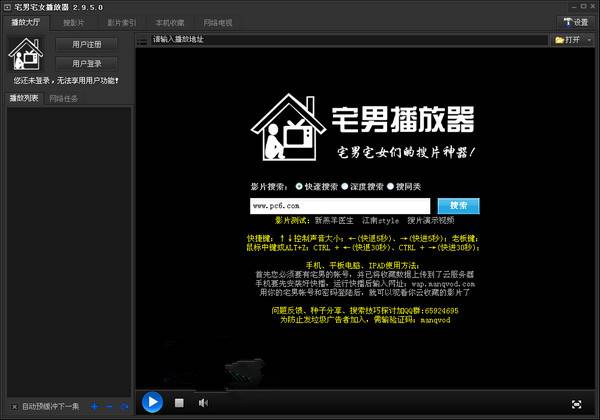
Task: Click the empty playlist panel area
Action: pyautogui.click(x=69, y=252)
